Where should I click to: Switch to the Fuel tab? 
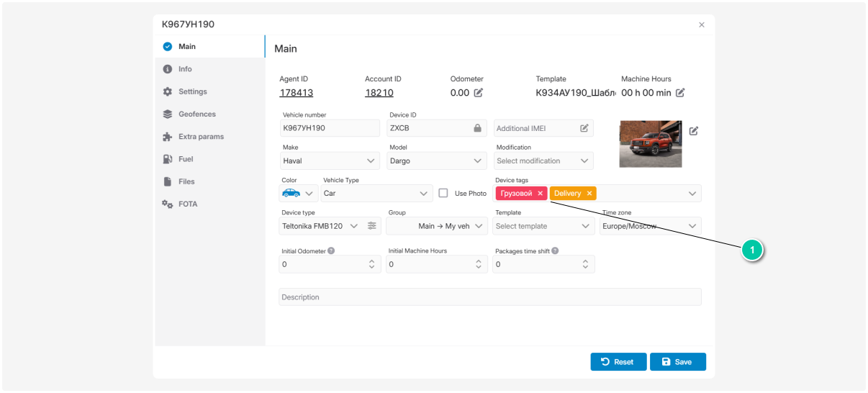(x=186, y=159)
